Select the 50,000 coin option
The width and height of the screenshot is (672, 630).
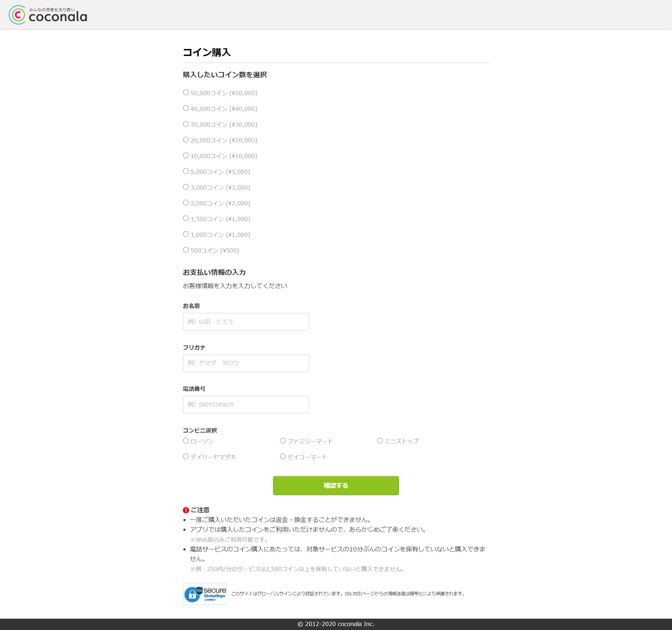(186, 93)
